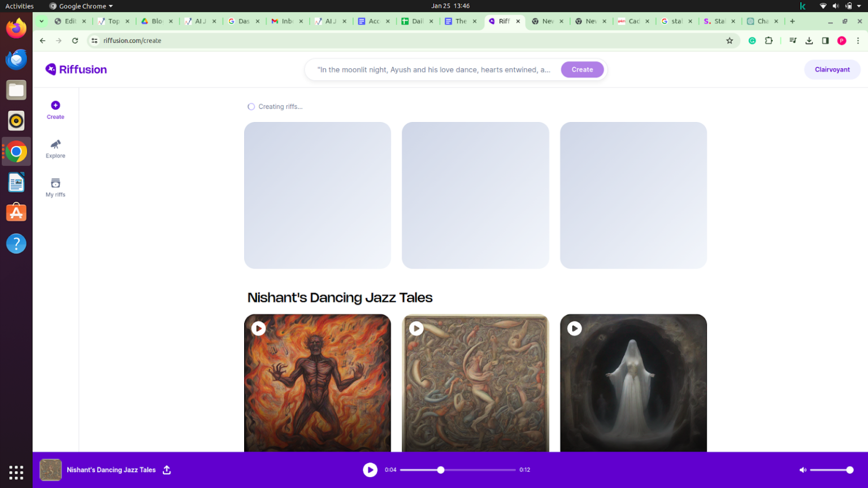Click the playback progress slider
Viewport: 868px width, 488px height.
[x=458, y=470]
